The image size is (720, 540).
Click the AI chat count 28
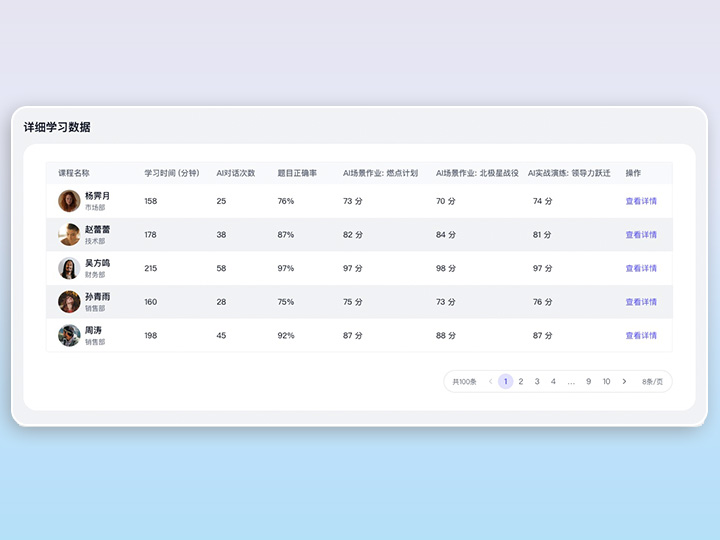[221, 302]
